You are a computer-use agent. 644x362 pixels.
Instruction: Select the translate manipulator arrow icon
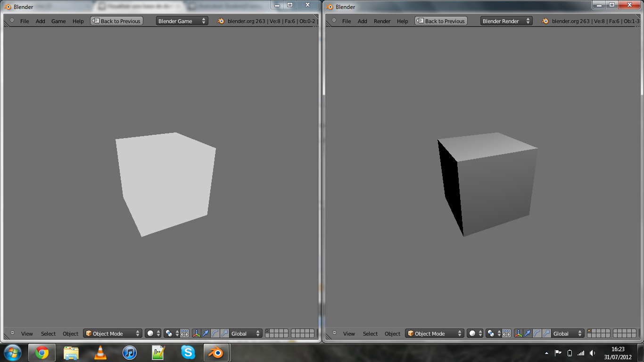coord(206,333)
